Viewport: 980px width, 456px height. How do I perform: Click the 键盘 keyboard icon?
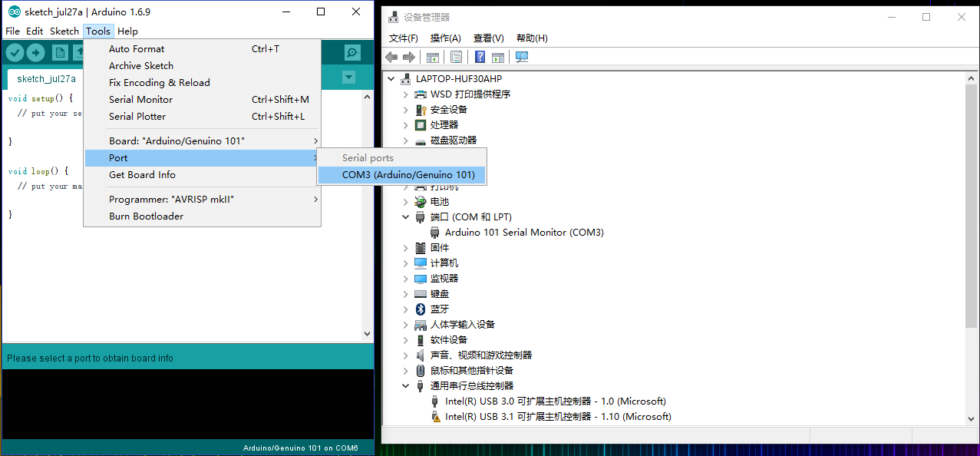[x=421, y=293]
